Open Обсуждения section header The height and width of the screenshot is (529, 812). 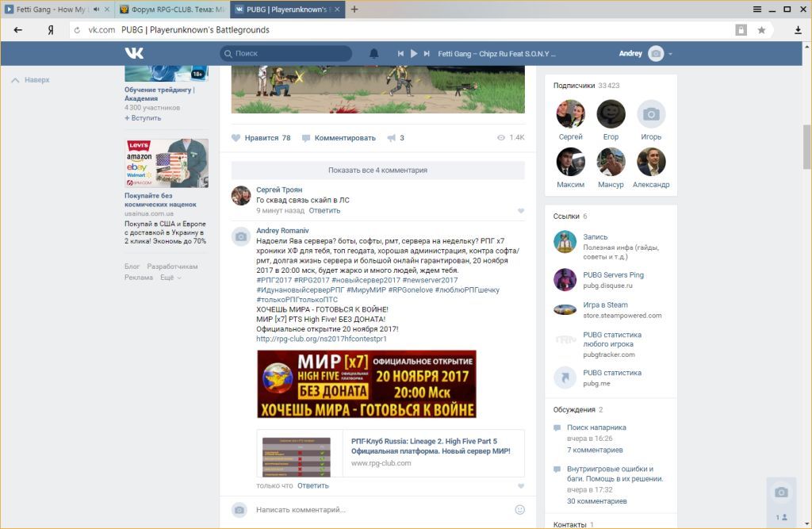pos(578,409)
